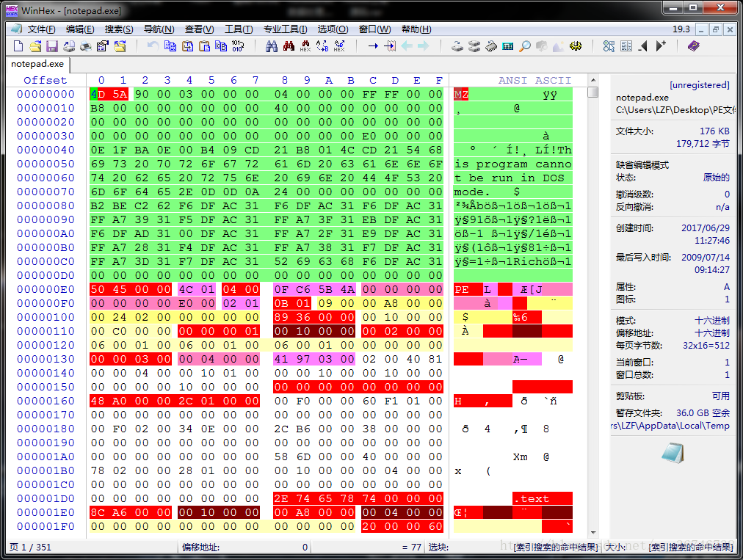Click the [unregistered] label
743x560 pixels.
coord(700,85)
